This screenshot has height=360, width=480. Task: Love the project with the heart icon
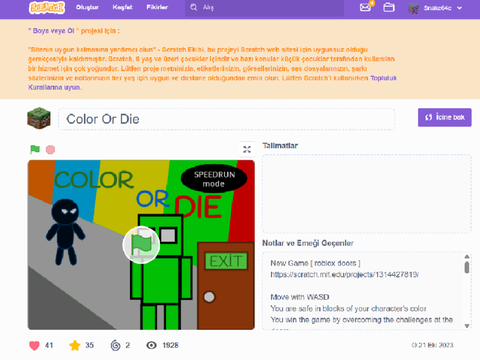point(34,345)
